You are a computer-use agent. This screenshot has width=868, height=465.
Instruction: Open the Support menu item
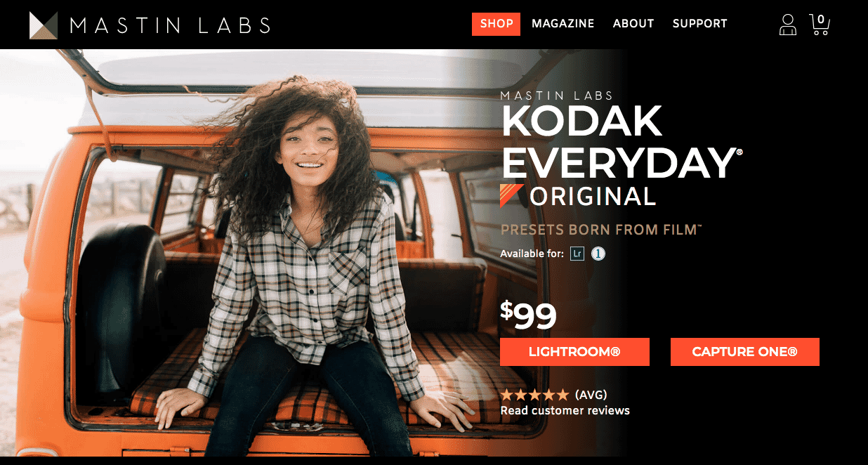700,24
